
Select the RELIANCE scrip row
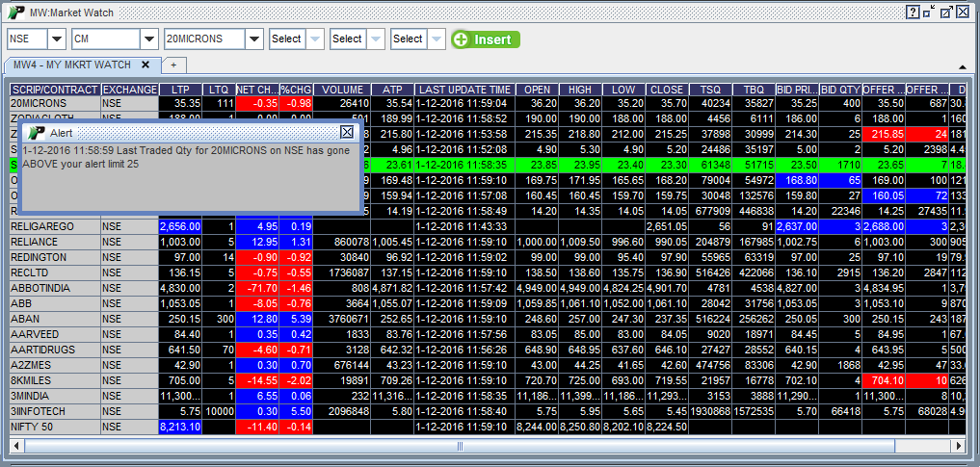(54, 242)
